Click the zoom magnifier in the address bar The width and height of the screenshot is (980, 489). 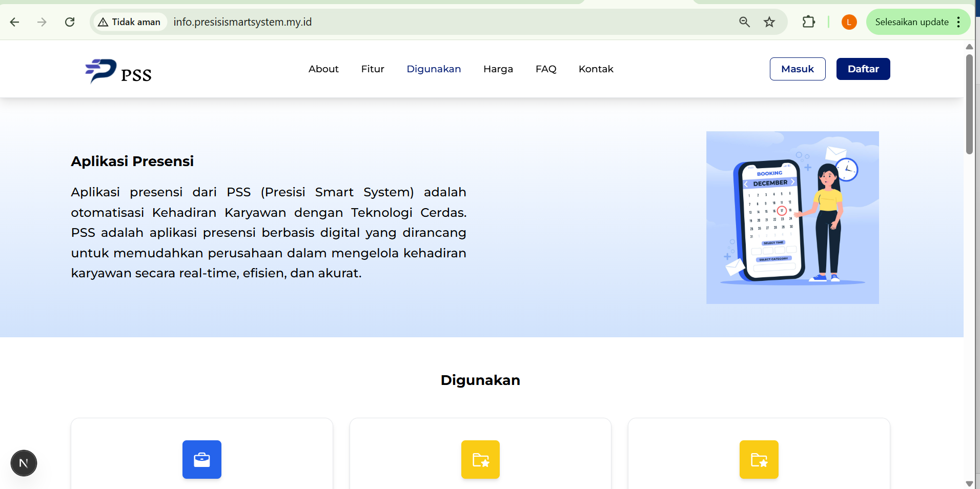745,22
